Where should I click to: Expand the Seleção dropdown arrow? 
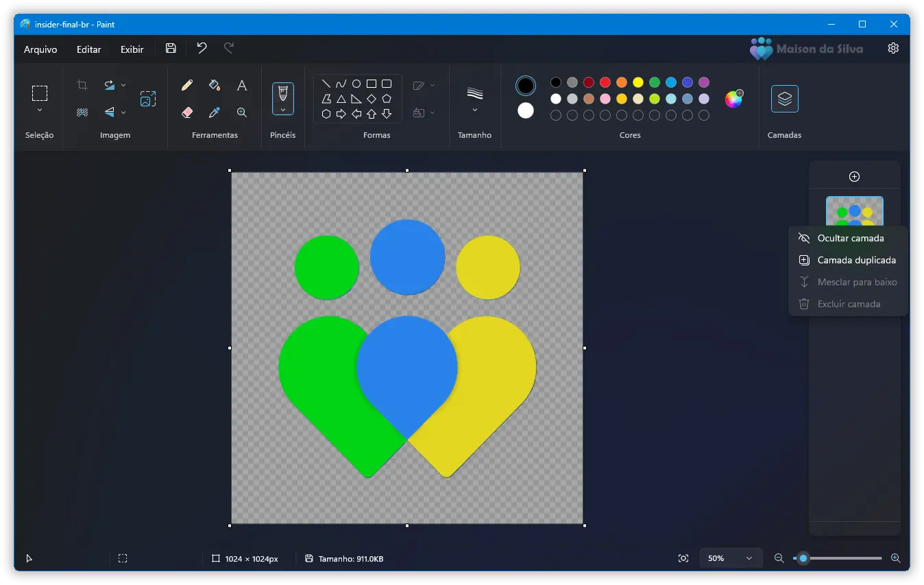[40, 110]
